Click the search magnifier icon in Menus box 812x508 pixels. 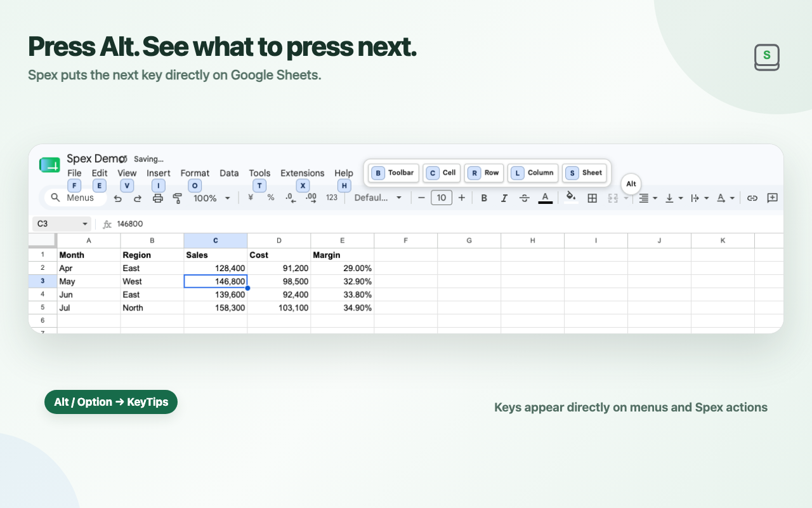55,197
